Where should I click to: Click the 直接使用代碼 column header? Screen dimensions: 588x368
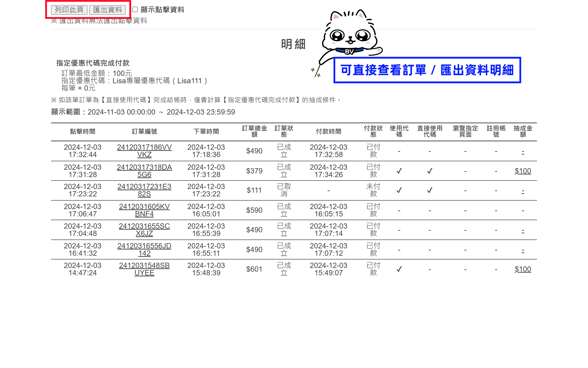click(x=430, y=131)
